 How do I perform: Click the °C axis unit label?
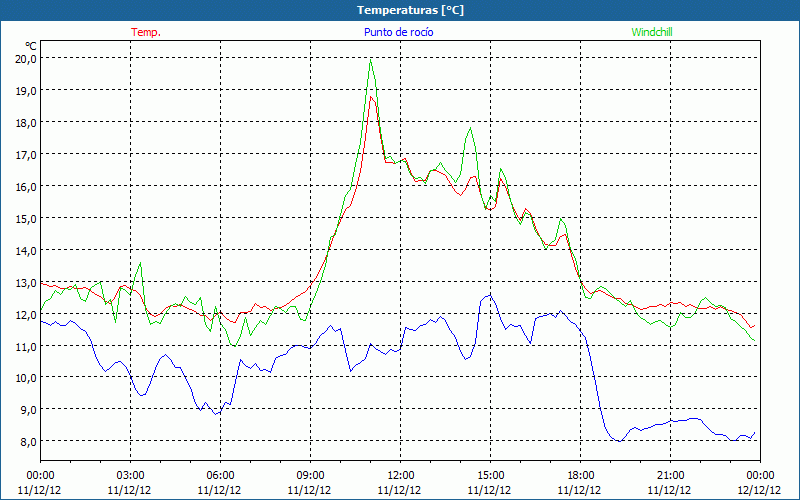31,45
